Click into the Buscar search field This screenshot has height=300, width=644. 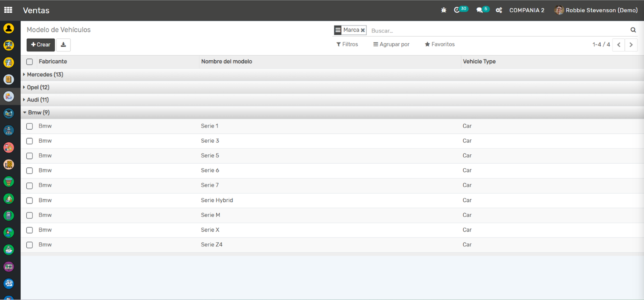click(496, 31)
